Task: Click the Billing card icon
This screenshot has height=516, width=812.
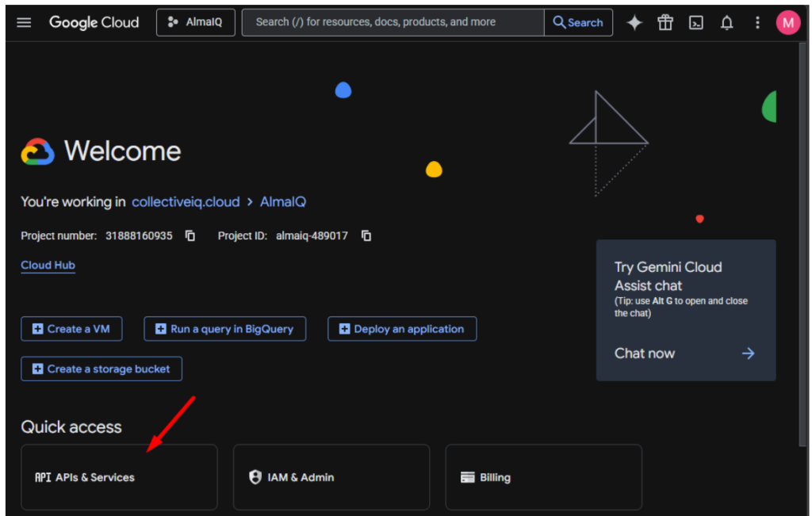Action: 467,476
